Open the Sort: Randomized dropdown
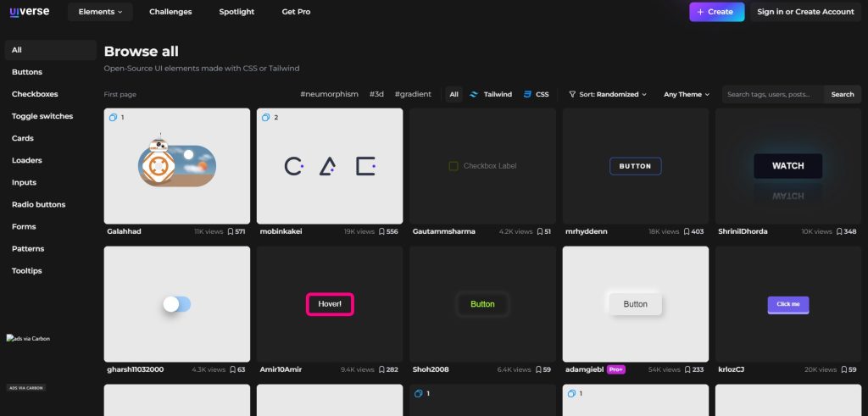The height and width of the screenshot is (416, 868). click(607, 95)
